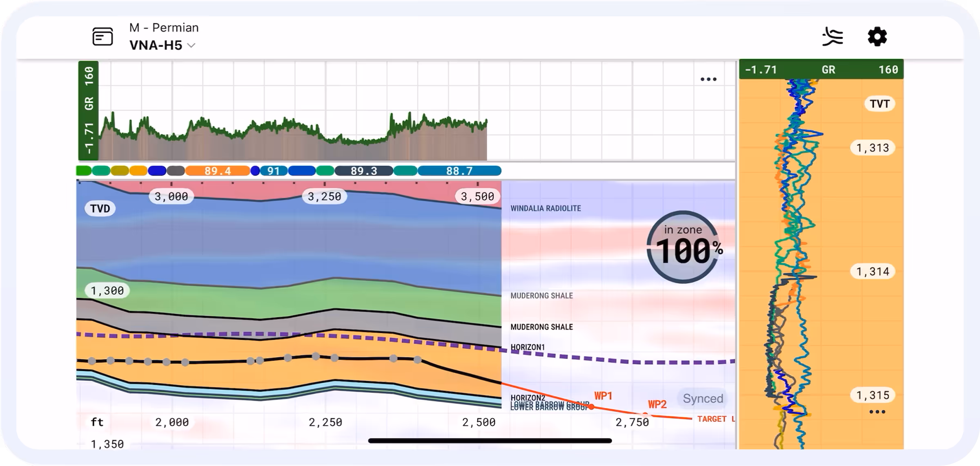Click the ft unit label
Screen dimensions: 980x466
tap(97, 421)
